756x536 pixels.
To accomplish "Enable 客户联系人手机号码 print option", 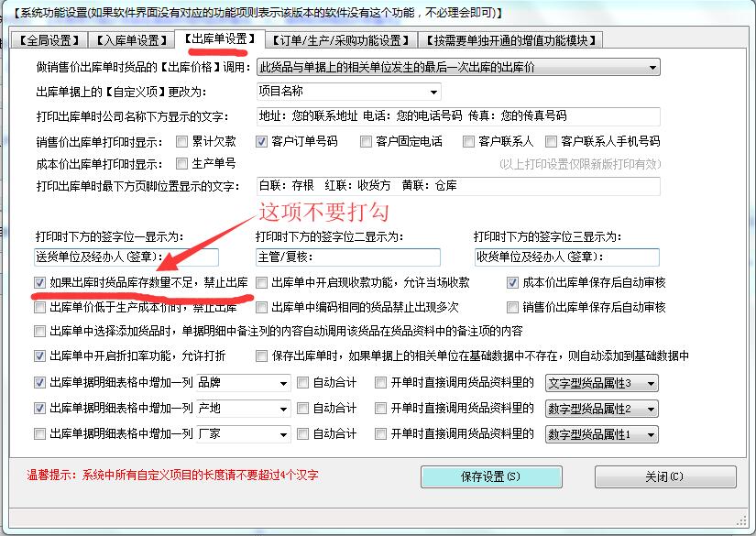I will (x=551, y=142).
